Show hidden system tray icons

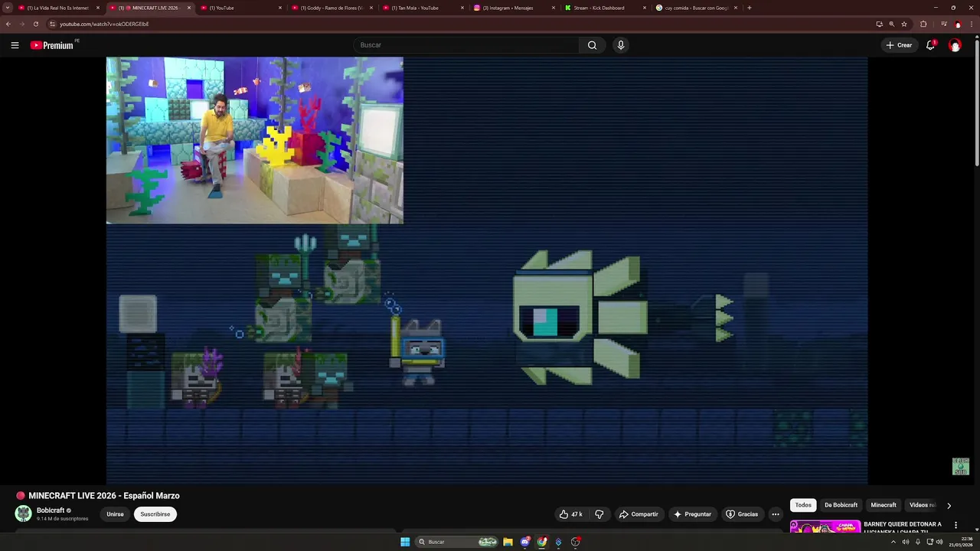pos(893,542)
